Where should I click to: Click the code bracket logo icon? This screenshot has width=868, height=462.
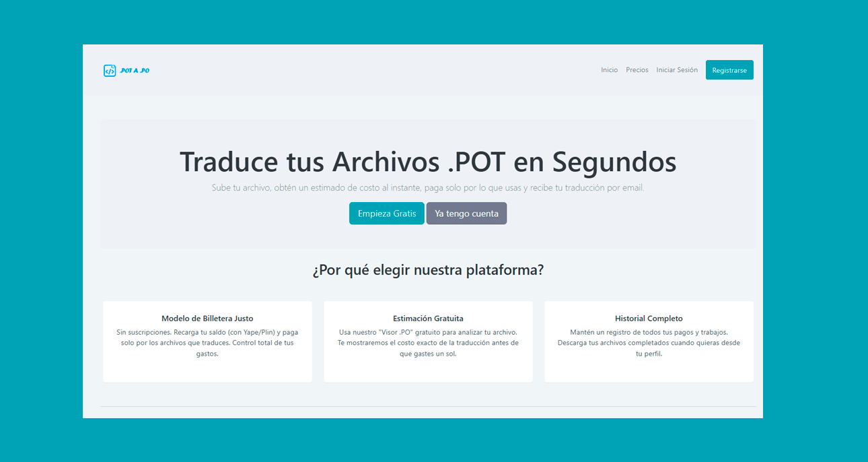pyautogui.click(x=110, y=71)
